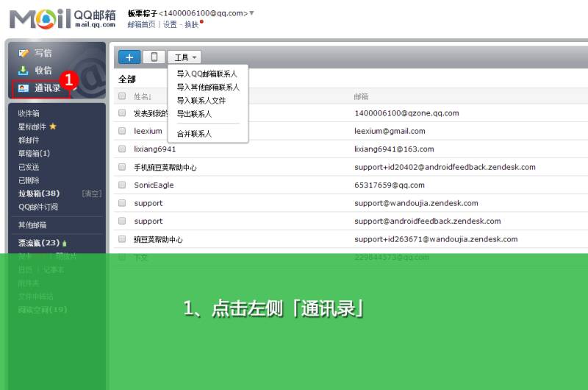Image resolution: width=588 pixels, height=390 pixels.
Task: Check the box for support@wandoujia.zendesk.com row
Action: pyautogui.click(x=122, y=202)
